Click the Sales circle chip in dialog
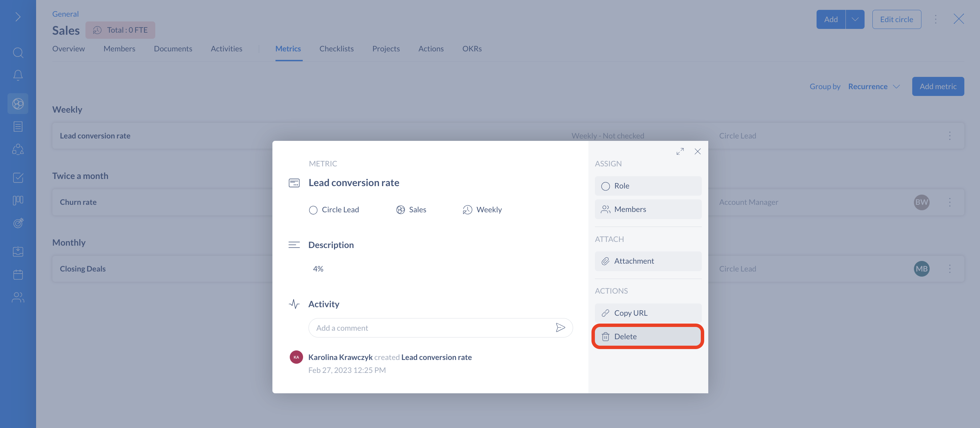This screenshot has width=980, height=428. pos(411,210)
